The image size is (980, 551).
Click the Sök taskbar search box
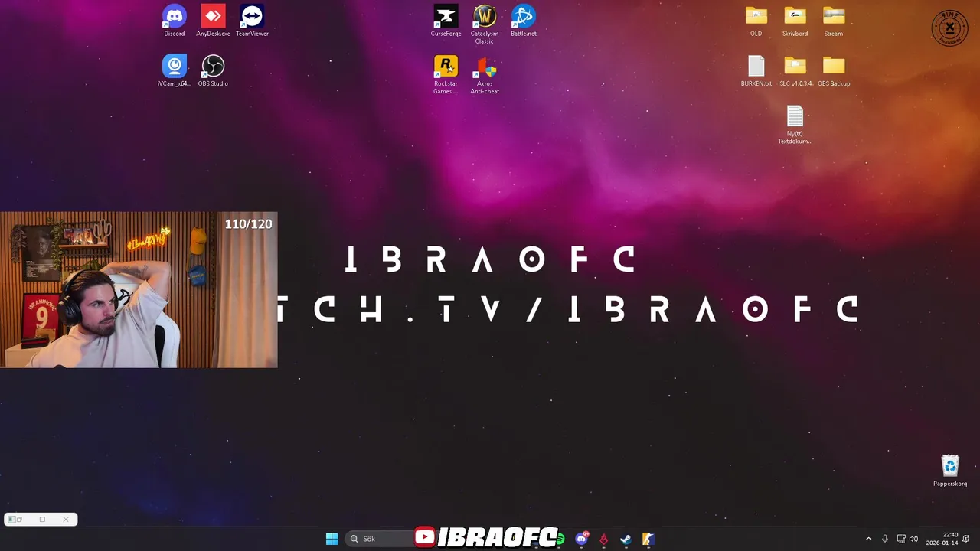(x=379, y=539)
